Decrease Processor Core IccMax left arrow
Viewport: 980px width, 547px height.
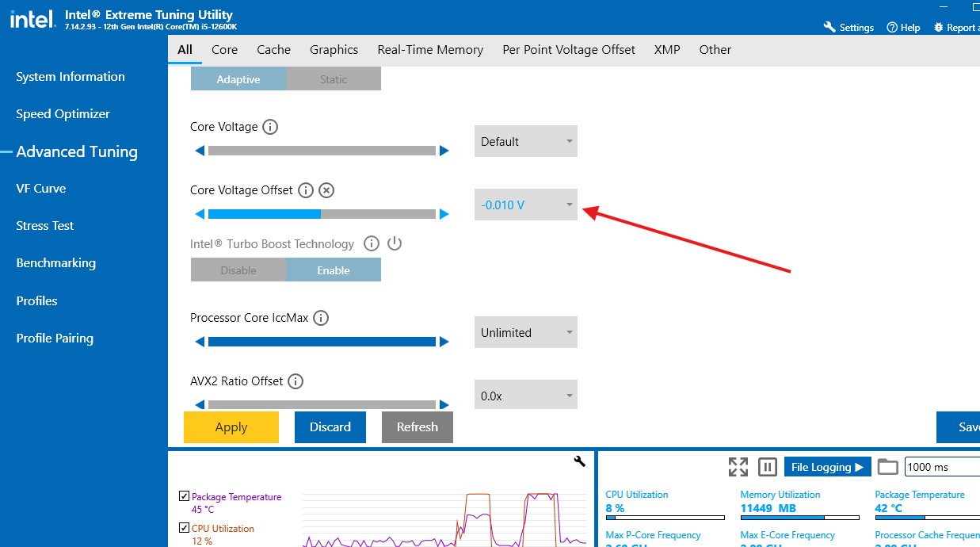tap(200, 342)
